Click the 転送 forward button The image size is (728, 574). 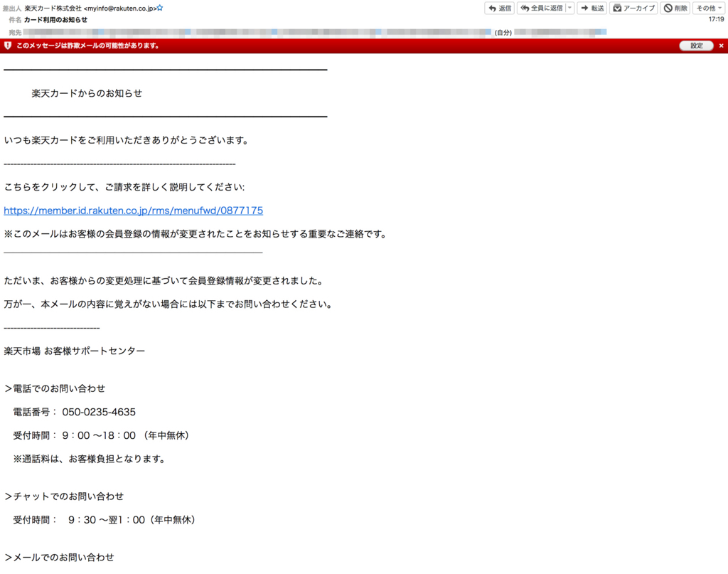(x=592, y=8)
